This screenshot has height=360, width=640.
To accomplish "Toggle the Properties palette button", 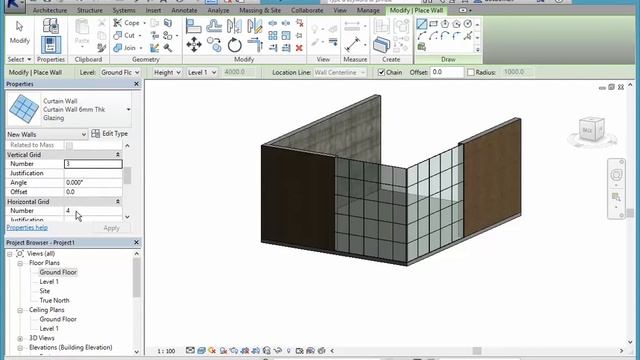I will click(x=51, y=45).
